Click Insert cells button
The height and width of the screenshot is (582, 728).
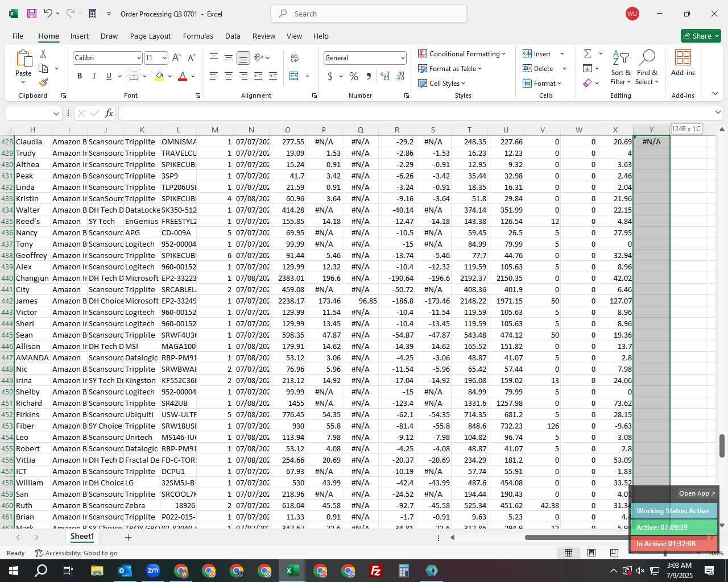coord(536,54)
